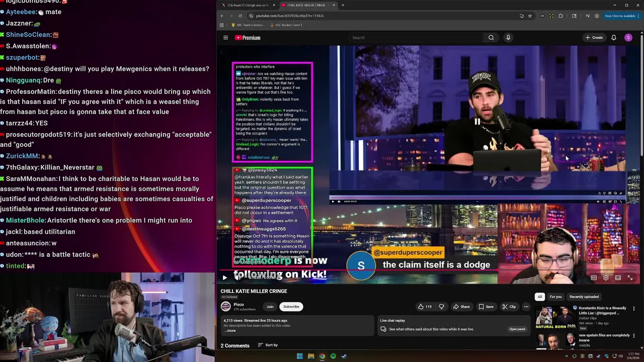Image resolution: width=644 pixels, height=362 pixels.
Task: Open Spotify from the taskbar
Action: pyautogui.click(x=333, y=356)
